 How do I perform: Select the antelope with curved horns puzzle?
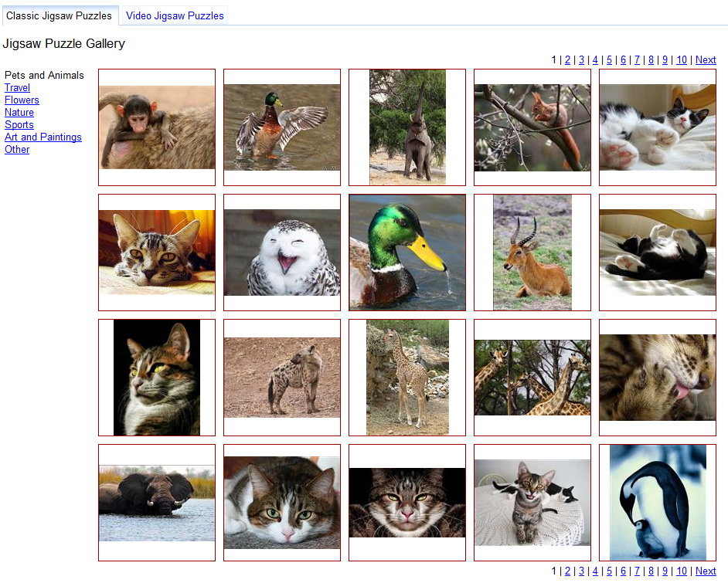point(532,253)
